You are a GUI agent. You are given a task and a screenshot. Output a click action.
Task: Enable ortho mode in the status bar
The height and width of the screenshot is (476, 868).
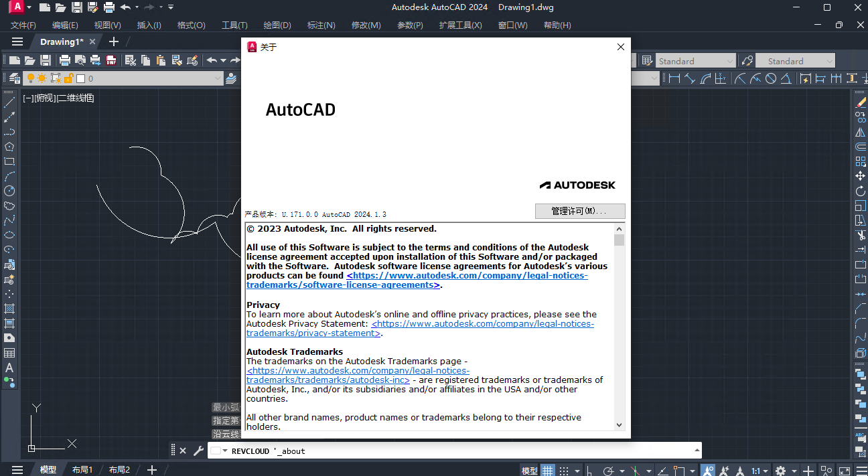click(x=589, y=469)
